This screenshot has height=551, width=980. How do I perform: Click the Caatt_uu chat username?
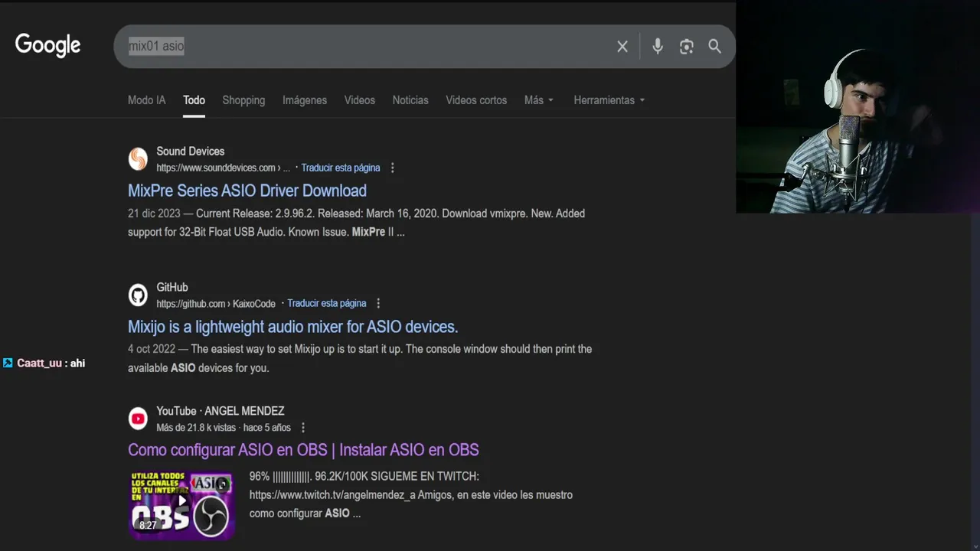pos(39,363)
